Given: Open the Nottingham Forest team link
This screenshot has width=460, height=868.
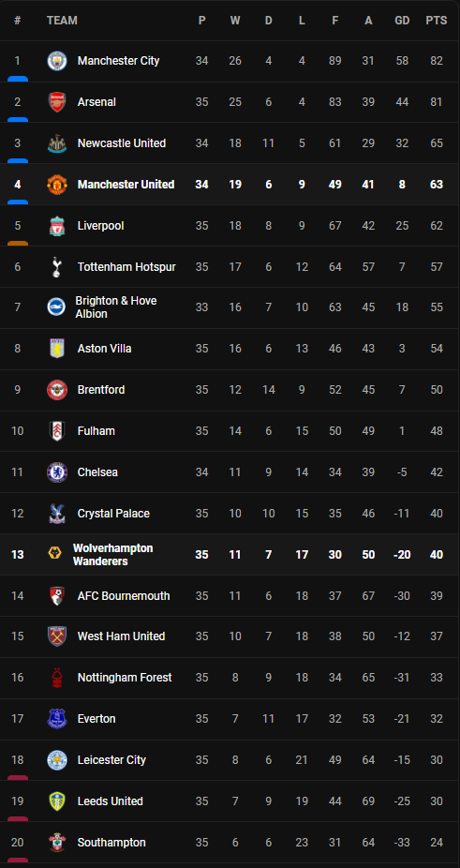Looking at the screenshot, I should (x=125, y=678).
